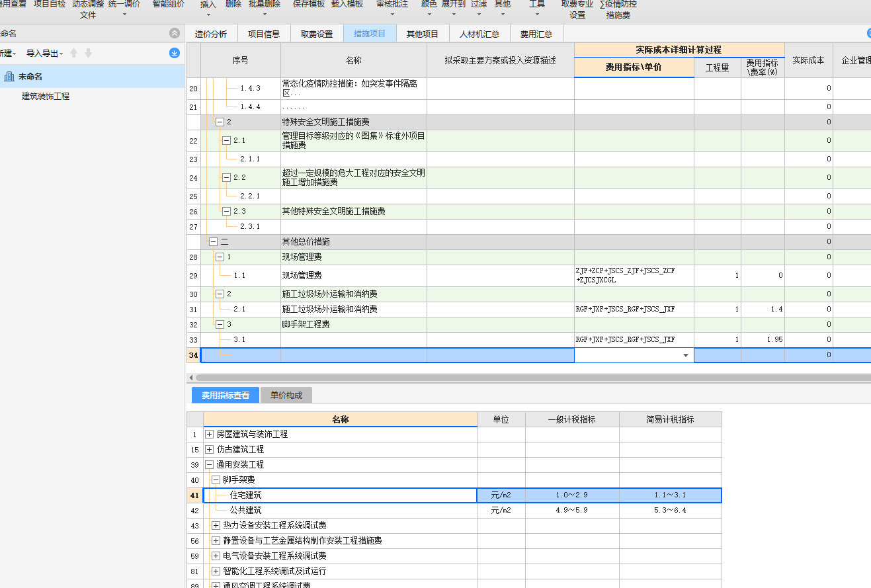871x588 pixels.
Task: Select 建筑装饰工程 in project tree
Action: pos(46,97)
